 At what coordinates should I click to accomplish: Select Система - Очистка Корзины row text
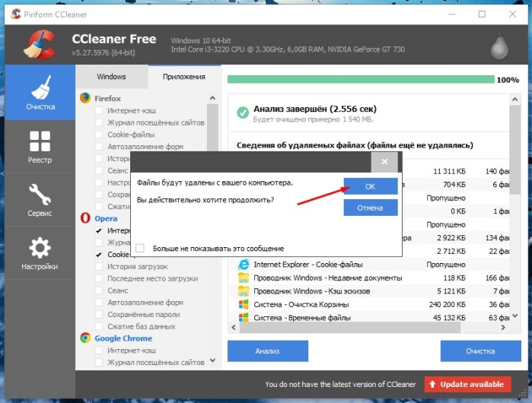[x=301, y=304]
